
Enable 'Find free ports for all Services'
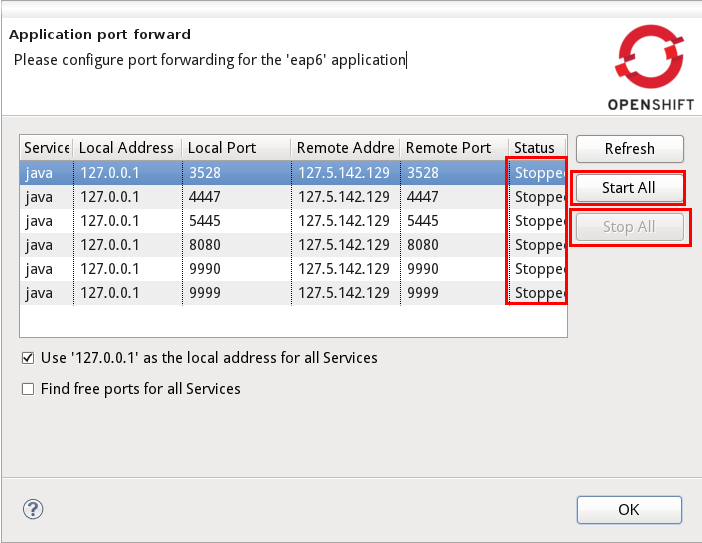pos(28,389)
